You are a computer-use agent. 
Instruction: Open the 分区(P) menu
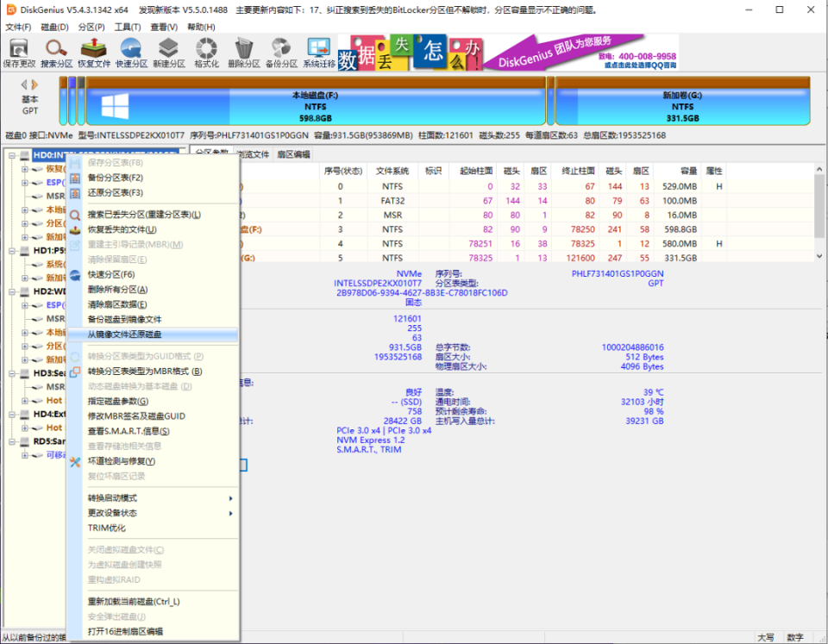click(x=91, y=27)
